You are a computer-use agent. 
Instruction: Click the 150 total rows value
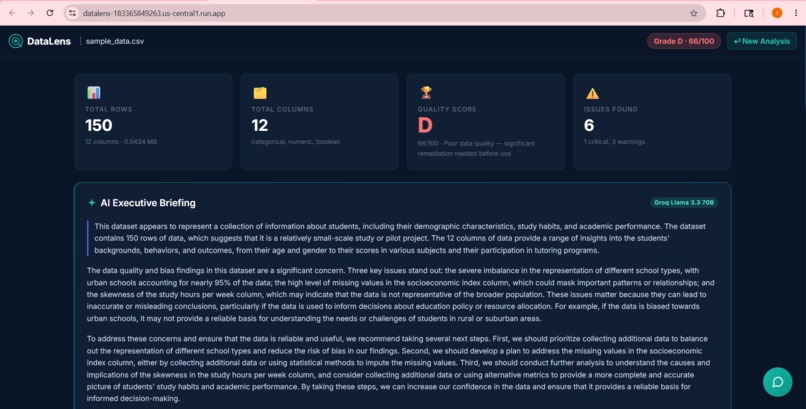coord(99,125)
